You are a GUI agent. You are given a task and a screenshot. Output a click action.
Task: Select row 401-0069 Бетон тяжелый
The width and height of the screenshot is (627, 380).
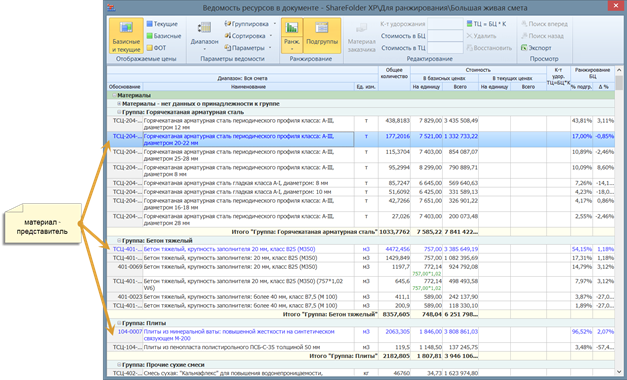361,270
